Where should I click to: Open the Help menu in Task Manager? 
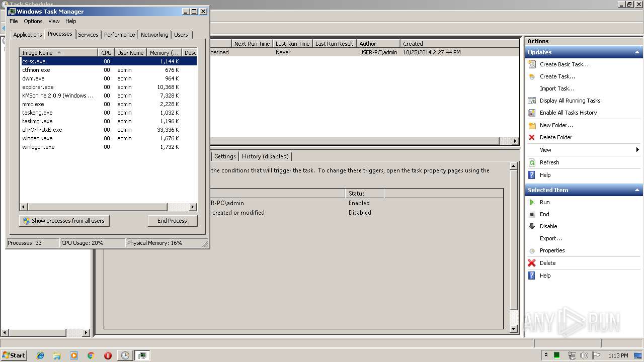[71, 21]
